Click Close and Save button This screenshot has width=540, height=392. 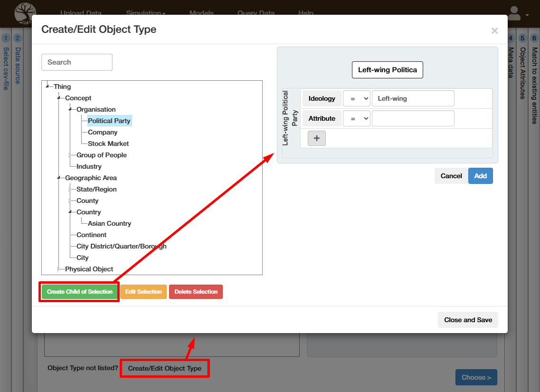[468, 320]
